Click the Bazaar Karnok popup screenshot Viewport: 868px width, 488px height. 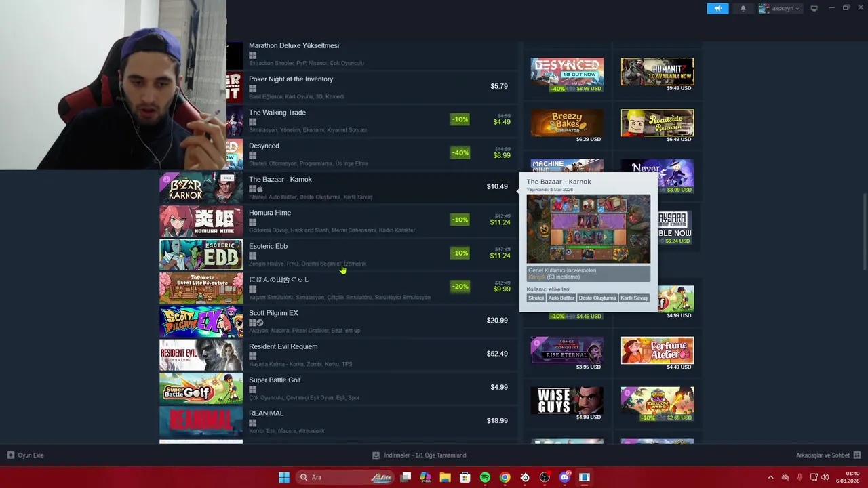tap(589, 229)
